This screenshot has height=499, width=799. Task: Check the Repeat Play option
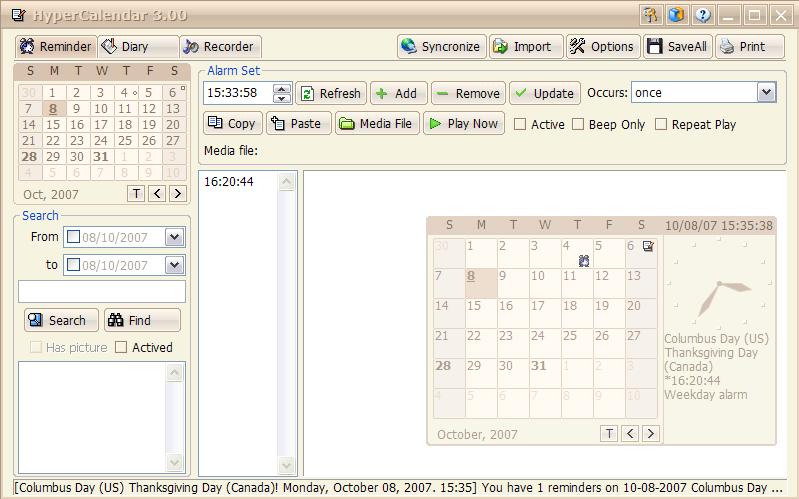click(661, 124)
